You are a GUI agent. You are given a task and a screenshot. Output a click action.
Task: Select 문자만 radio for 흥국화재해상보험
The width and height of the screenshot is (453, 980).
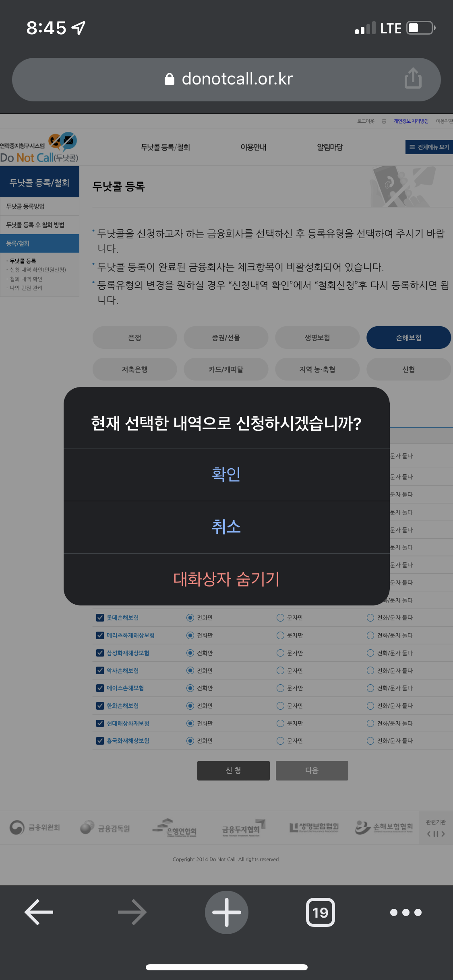[x=280, y=741]
